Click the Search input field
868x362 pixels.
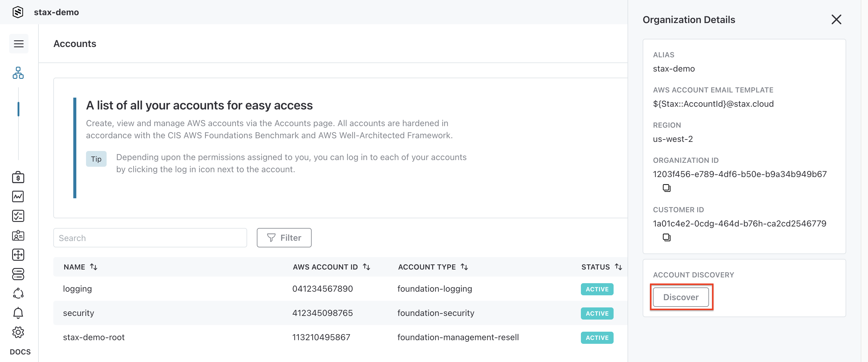(150, 238)
